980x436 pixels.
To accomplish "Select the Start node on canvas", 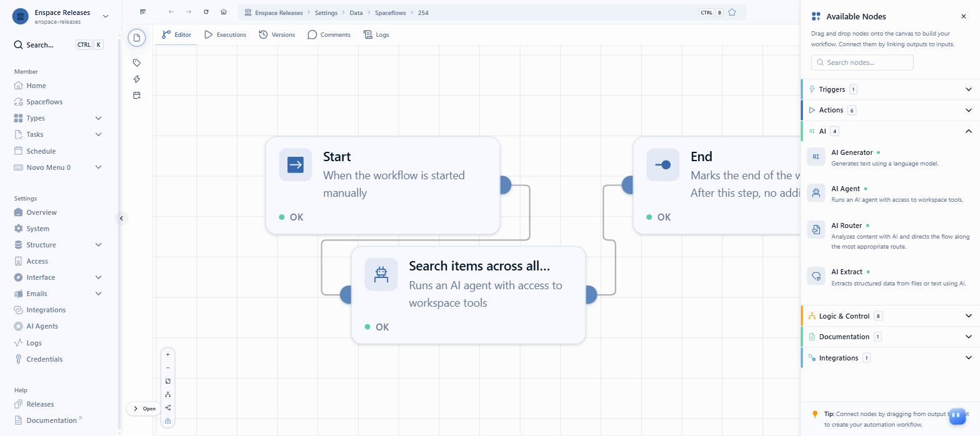I will [382, 186].
